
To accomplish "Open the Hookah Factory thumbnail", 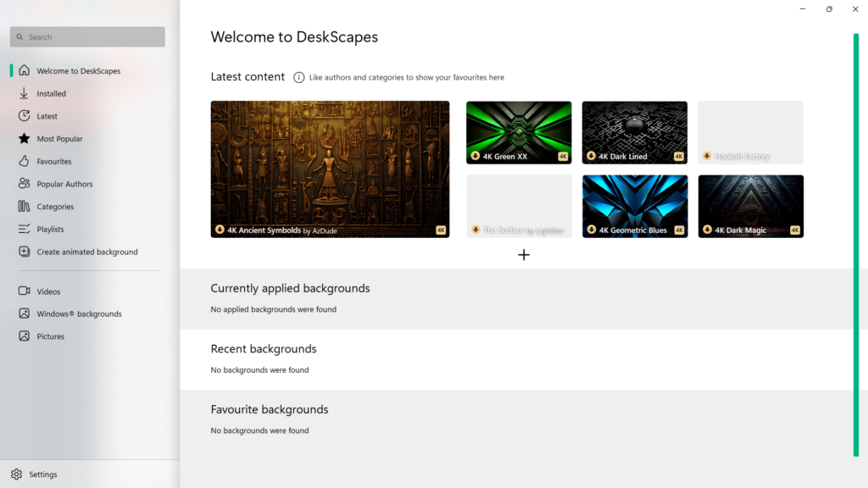I will click(x=751, y=132).
